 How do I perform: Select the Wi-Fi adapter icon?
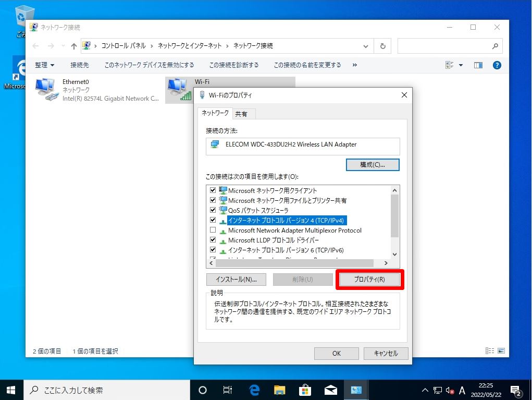[x=179, y=90]
